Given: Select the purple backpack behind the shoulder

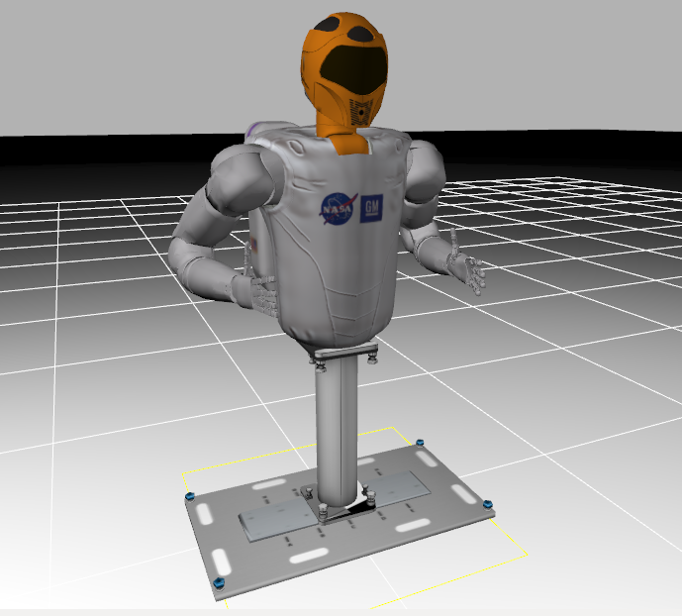Looking at the screenshot, I should pos(259,129).
